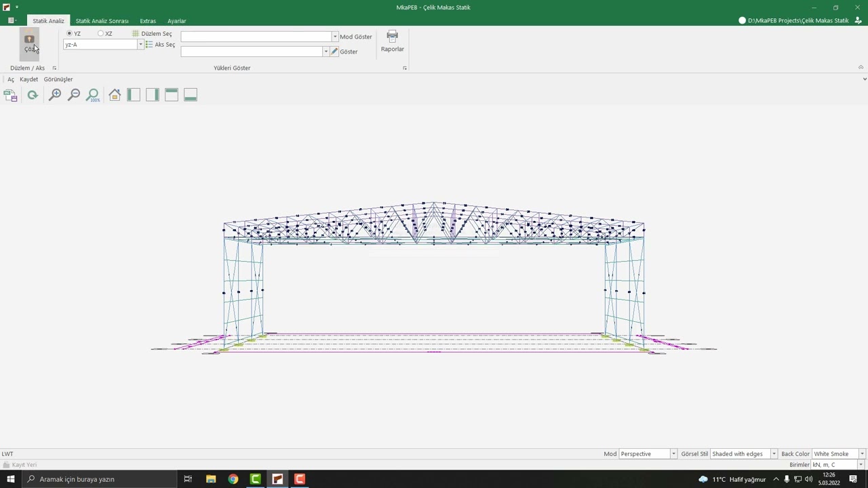Open the Windows Start menu
Viewport: 868px width, 488px height.
tap(10, 479)
